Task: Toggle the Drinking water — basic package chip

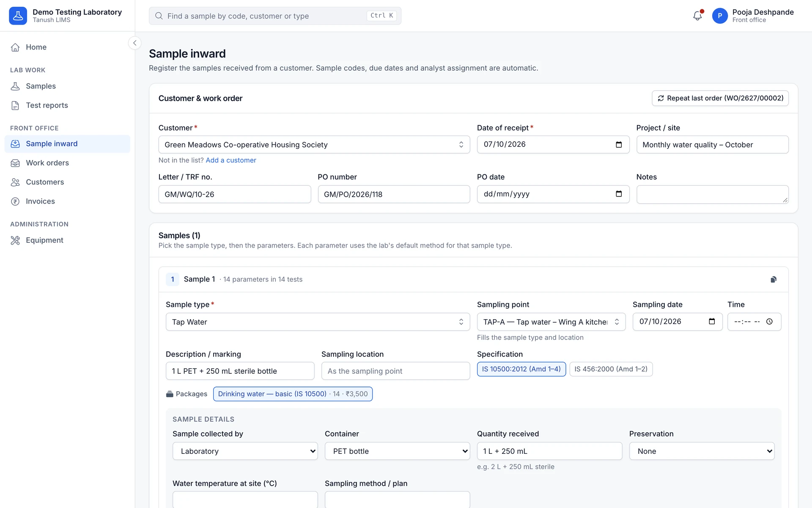Action: 293,394
